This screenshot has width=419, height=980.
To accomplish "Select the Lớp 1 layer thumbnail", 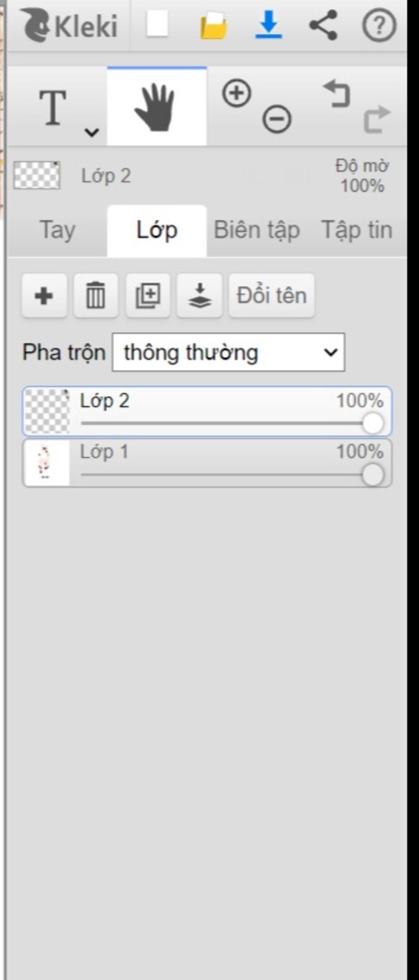I will 47,463.
